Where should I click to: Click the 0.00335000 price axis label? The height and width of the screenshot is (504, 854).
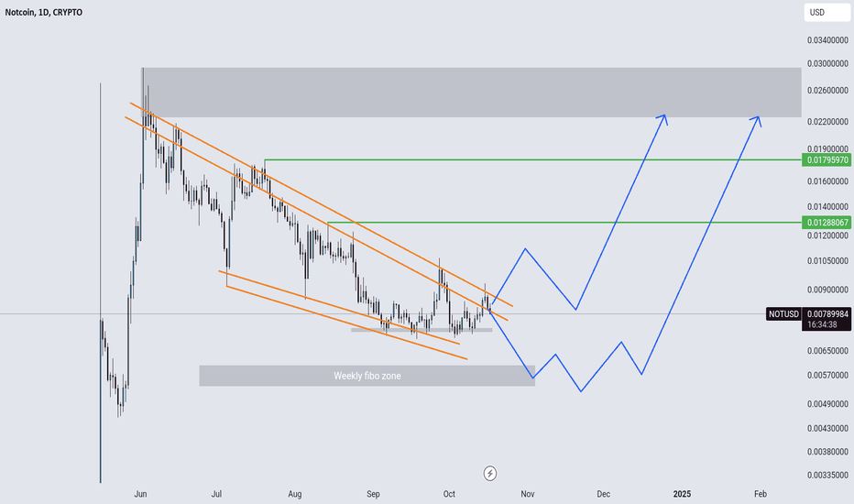click(x=827, y=475)
